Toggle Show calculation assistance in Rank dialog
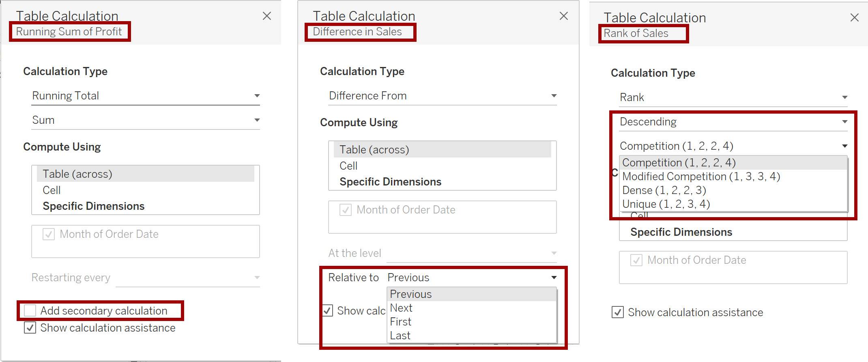The image size is (868, 362). click(617, 312)
